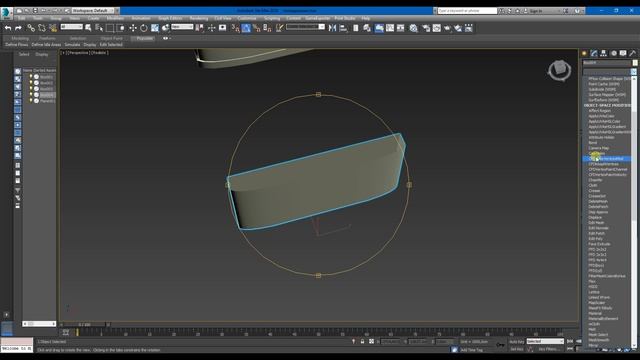Toggle the Window/Crossing selection mode

[x=121, y=28]
